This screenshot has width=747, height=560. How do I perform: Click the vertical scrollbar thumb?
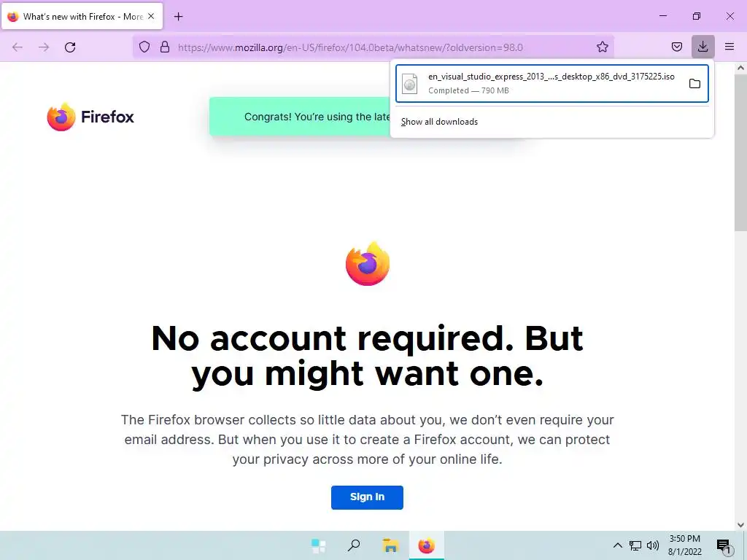point(740,152)
